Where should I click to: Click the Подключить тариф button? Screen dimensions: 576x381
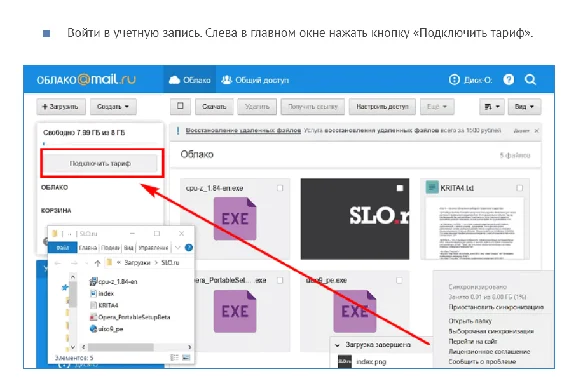100,163
